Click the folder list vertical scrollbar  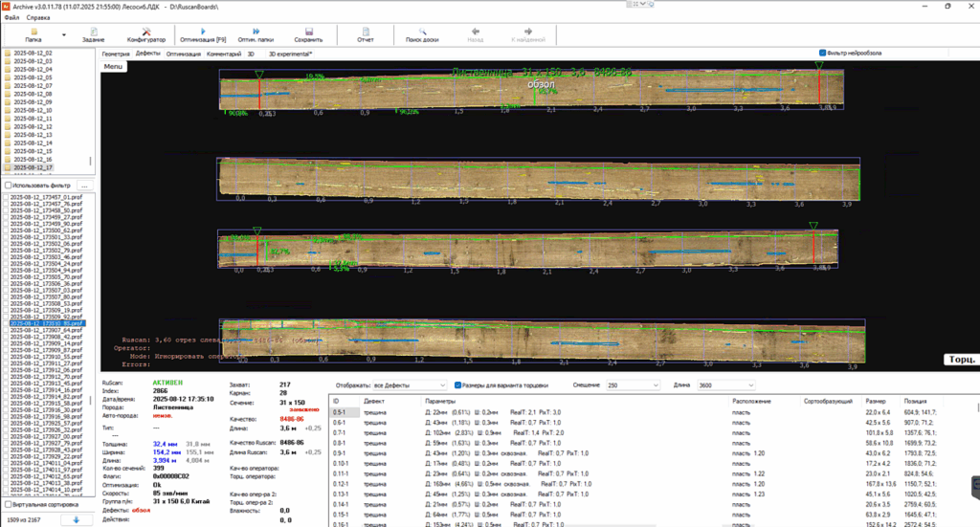[x=91, y=161]
